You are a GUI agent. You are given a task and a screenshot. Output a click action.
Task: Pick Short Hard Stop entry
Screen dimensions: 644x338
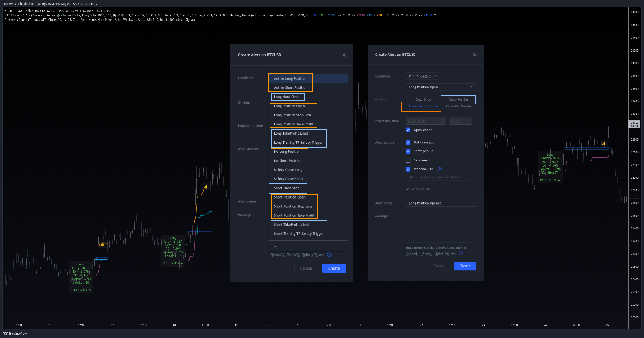[308, 188]
